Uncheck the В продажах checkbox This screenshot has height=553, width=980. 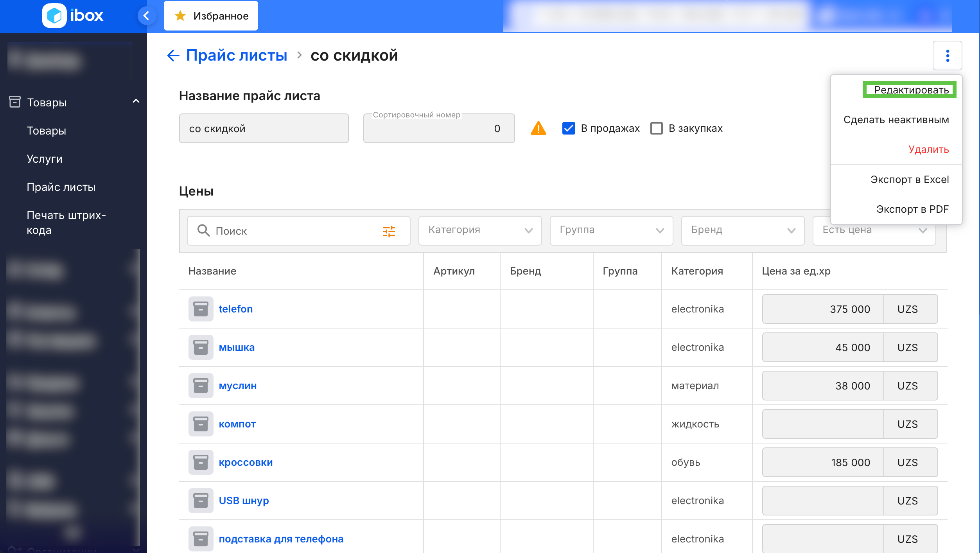click(568, 128)
